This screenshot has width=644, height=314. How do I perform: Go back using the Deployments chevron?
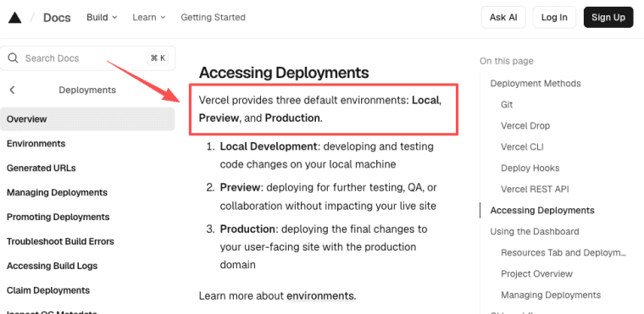[13, 90]
